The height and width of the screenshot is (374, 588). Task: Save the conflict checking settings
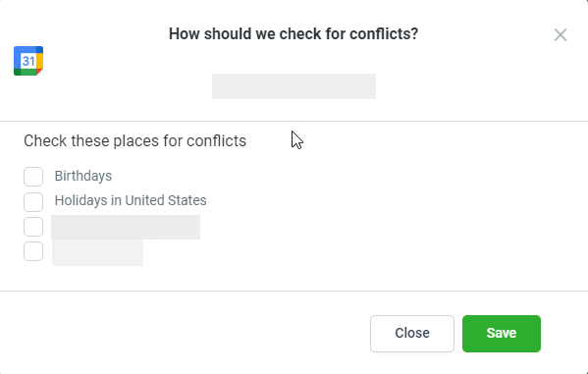coord(502,334)
